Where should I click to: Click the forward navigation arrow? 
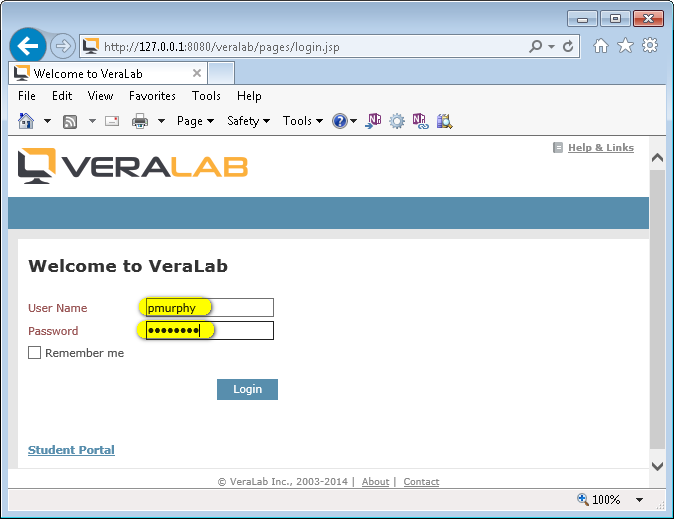click(x=63, y=46)
